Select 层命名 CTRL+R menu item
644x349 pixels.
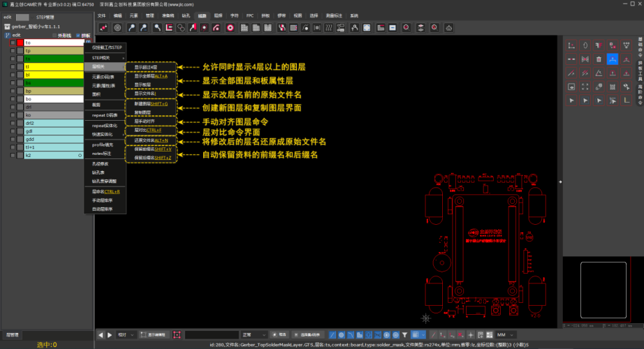(x=105, y=192)
